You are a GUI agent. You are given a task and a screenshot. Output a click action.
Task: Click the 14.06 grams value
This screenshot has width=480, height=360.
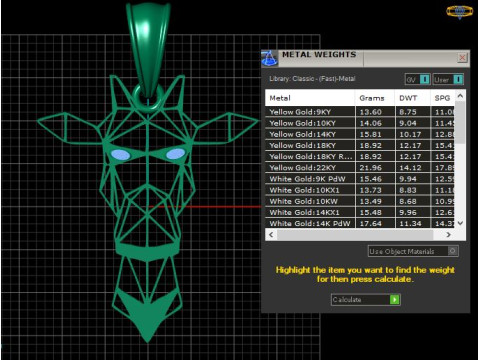click(371, 123)
